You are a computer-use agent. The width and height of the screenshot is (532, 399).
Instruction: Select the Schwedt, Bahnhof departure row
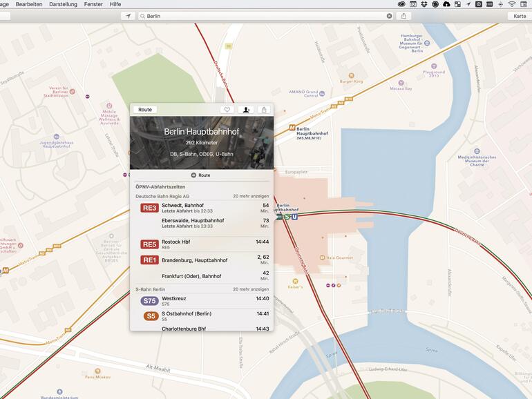click(202, 208)
